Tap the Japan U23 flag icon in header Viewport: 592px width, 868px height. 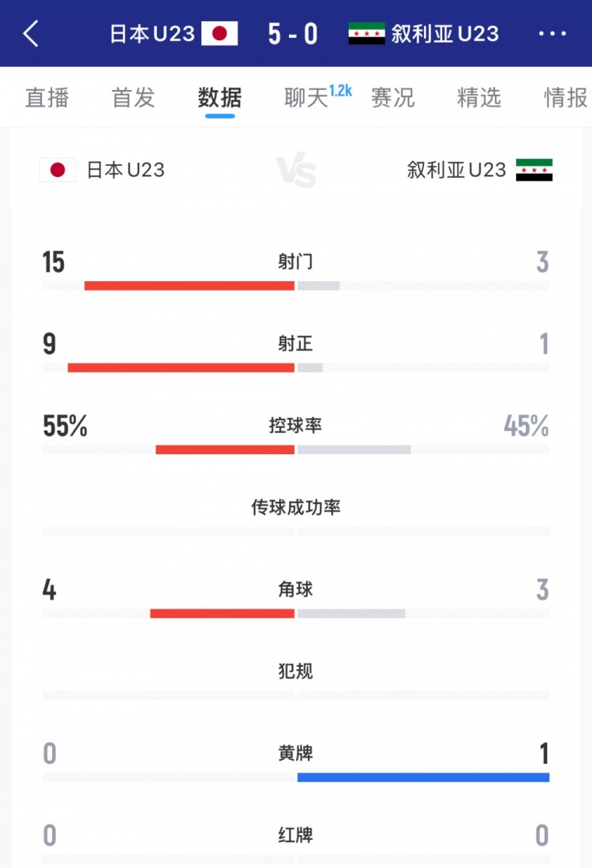[217, 34]
